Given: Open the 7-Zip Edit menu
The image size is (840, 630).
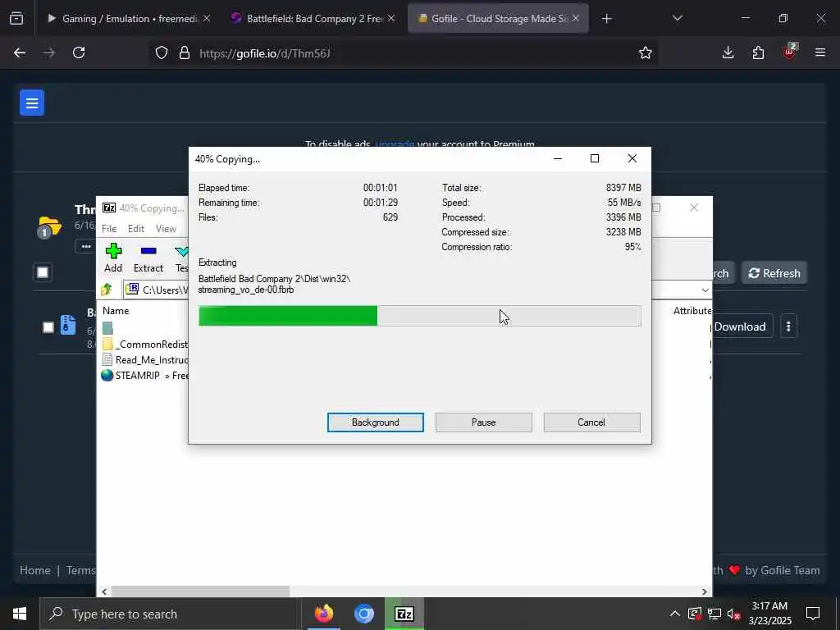Looking at the screenshot, I should click(x=136, y=229).
